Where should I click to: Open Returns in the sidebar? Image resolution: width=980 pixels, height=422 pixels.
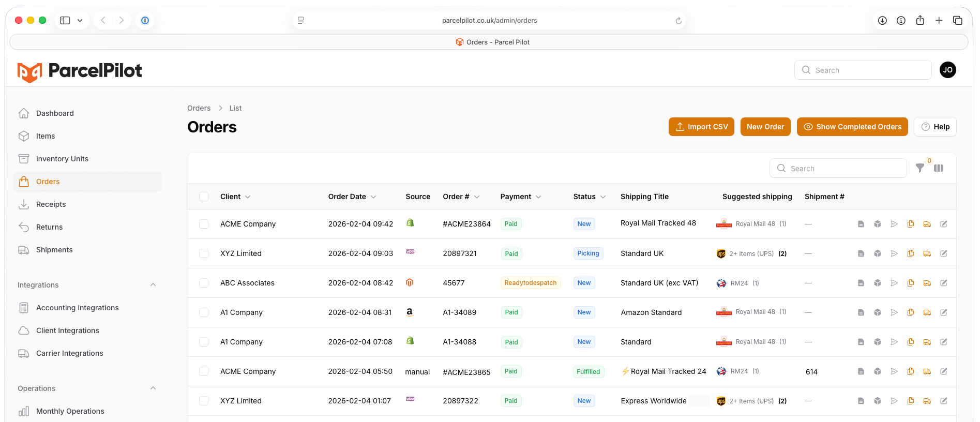(x=88, y=227)
